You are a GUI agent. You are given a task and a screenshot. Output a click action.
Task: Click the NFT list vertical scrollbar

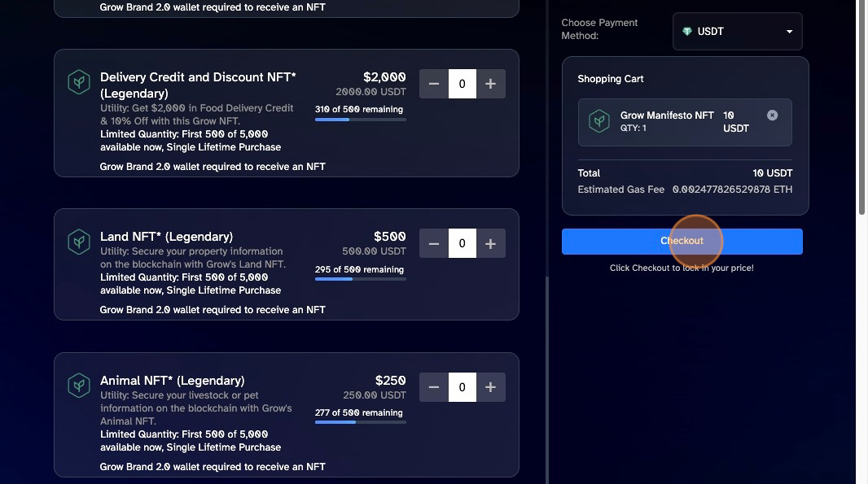click(x=547, y=380)
